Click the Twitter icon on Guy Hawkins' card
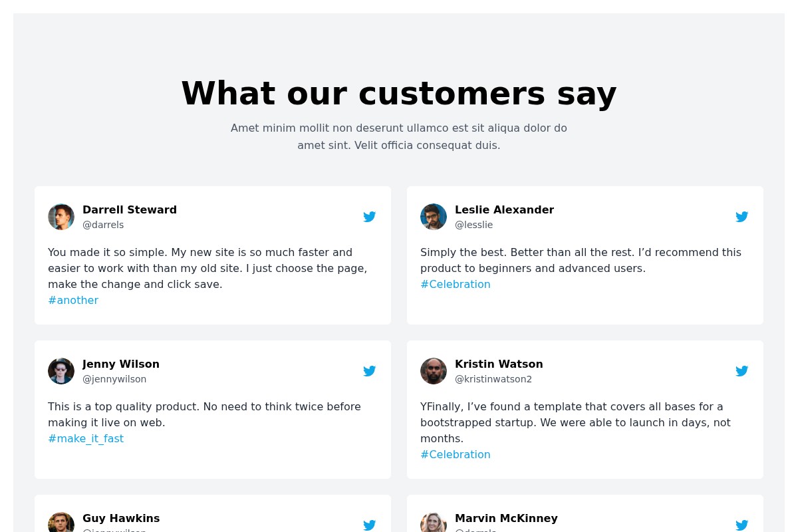 tap(370, 525)
